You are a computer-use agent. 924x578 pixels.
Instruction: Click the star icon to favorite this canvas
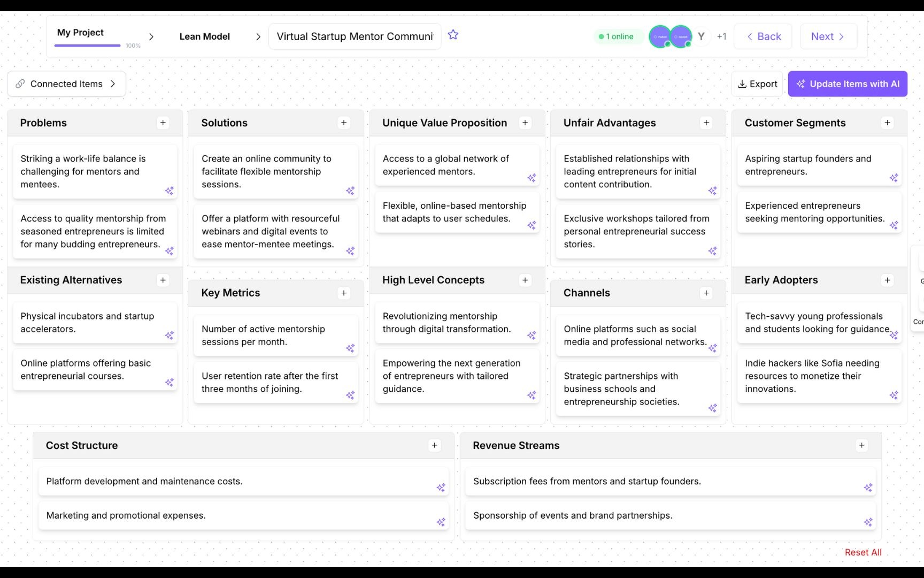(x=453, y=35)
